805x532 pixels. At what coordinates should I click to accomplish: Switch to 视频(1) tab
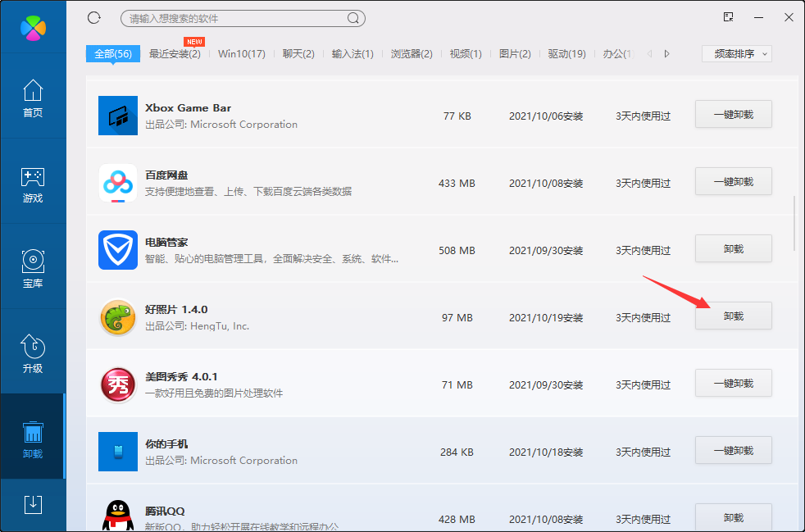coord(466,54)
